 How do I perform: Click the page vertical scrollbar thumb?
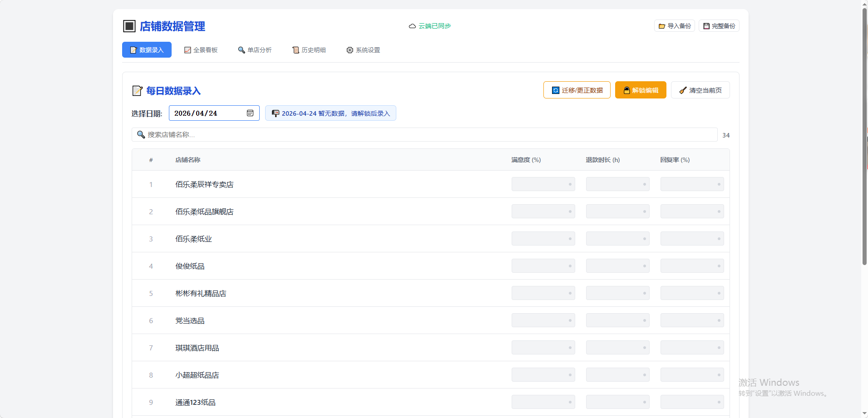864,136
